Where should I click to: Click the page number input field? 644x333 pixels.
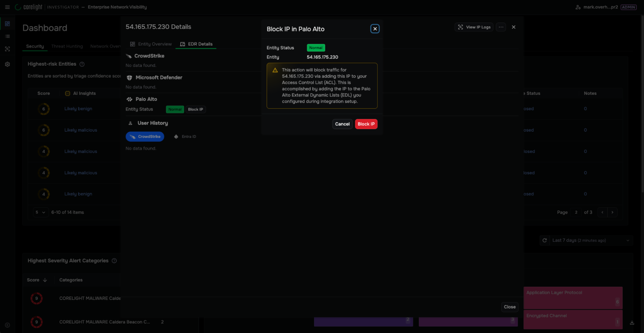576,212
